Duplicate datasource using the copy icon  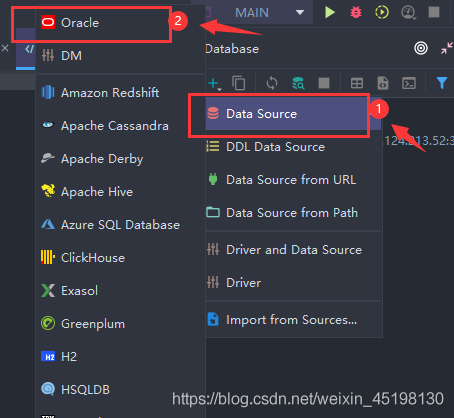pyautogui.click(x=239, y=83)
